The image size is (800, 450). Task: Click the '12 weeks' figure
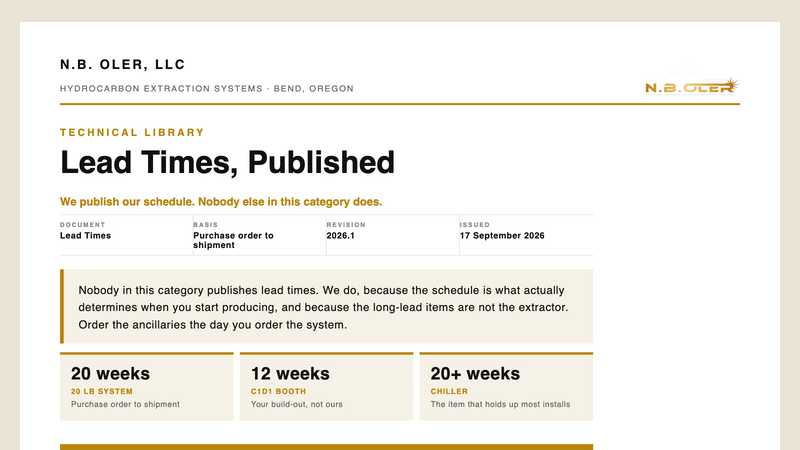pyautogui.click(x=290, y=373)
